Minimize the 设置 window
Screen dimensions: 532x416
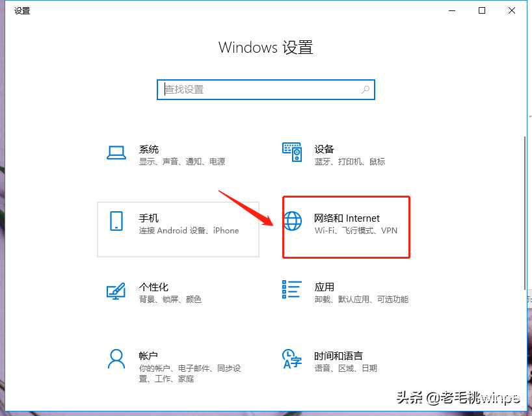pos(452,10)
